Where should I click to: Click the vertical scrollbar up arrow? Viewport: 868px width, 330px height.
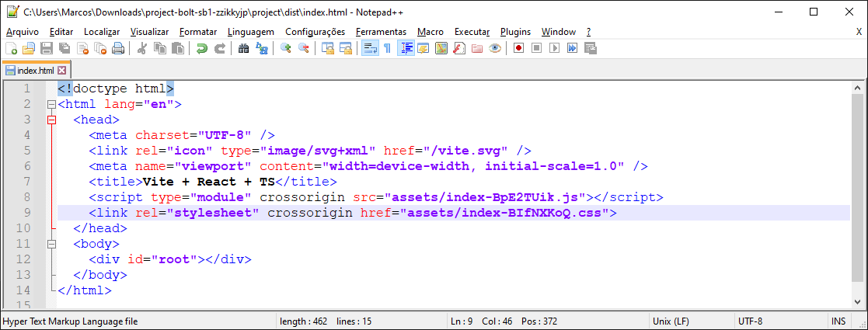click(857, 88)
